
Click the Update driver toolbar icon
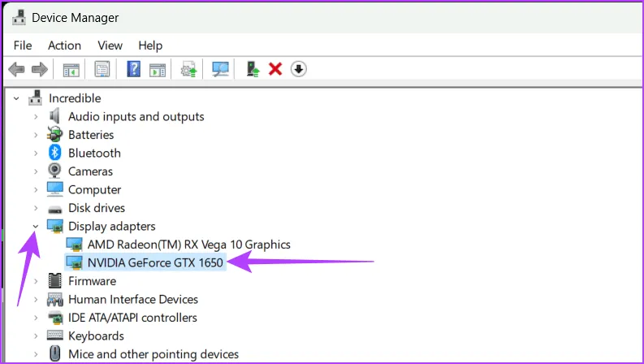click(x=189, y=70)
